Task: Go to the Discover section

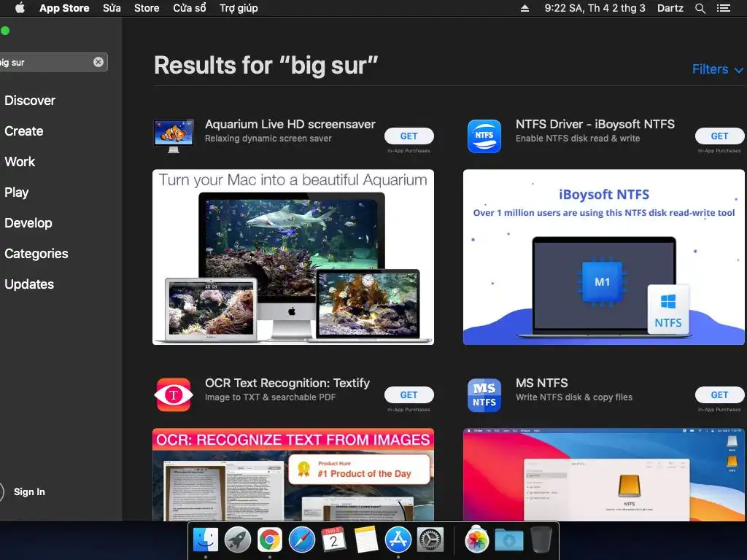Action: [30, 101]
